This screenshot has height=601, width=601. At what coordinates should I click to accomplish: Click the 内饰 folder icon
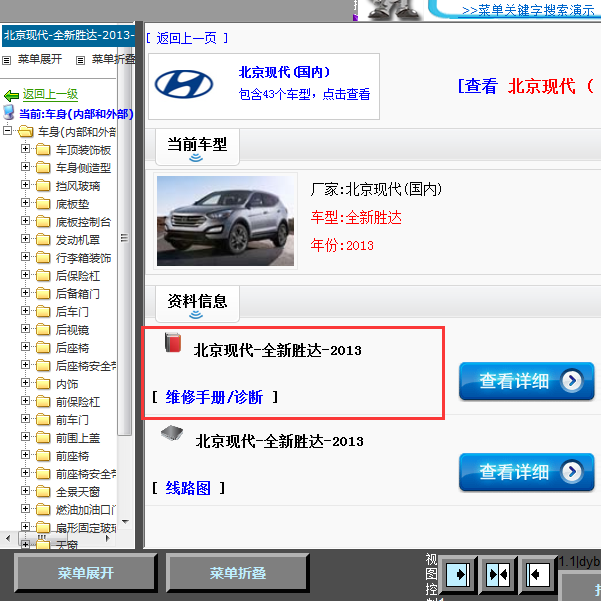click(43, 384)
